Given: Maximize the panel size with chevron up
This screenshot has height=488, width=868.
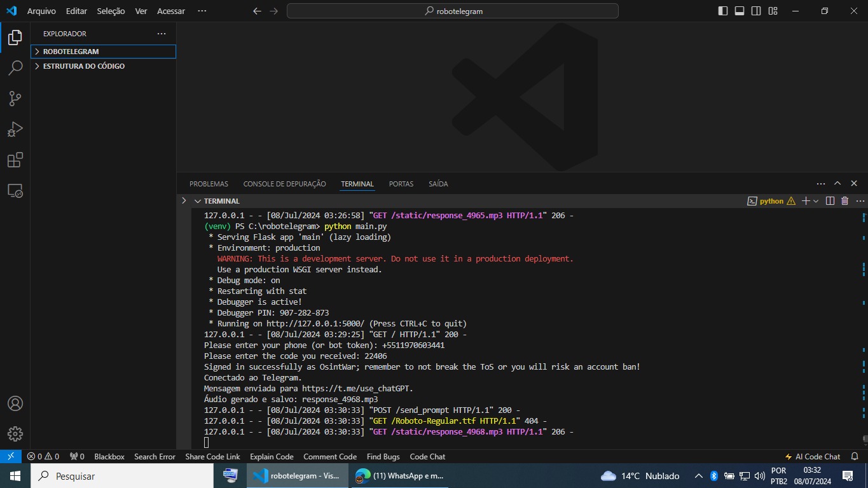Looking at the screenshot, I should (x=837, y=183).
